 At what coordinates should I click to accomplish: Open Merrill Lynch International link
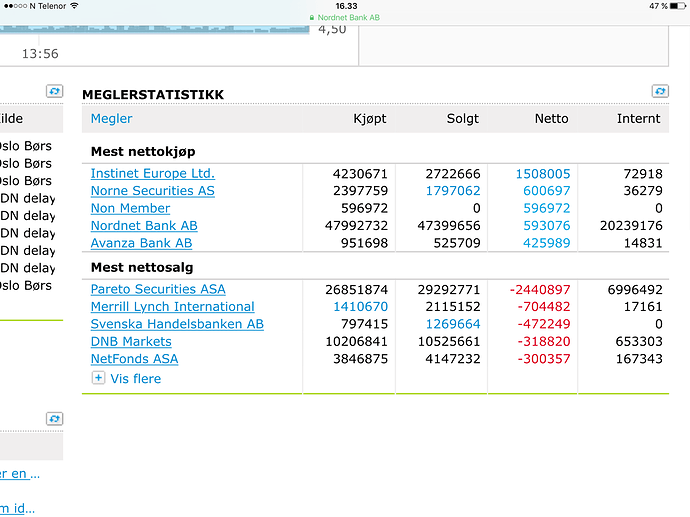pyautogui.click(x=172, y=307)
